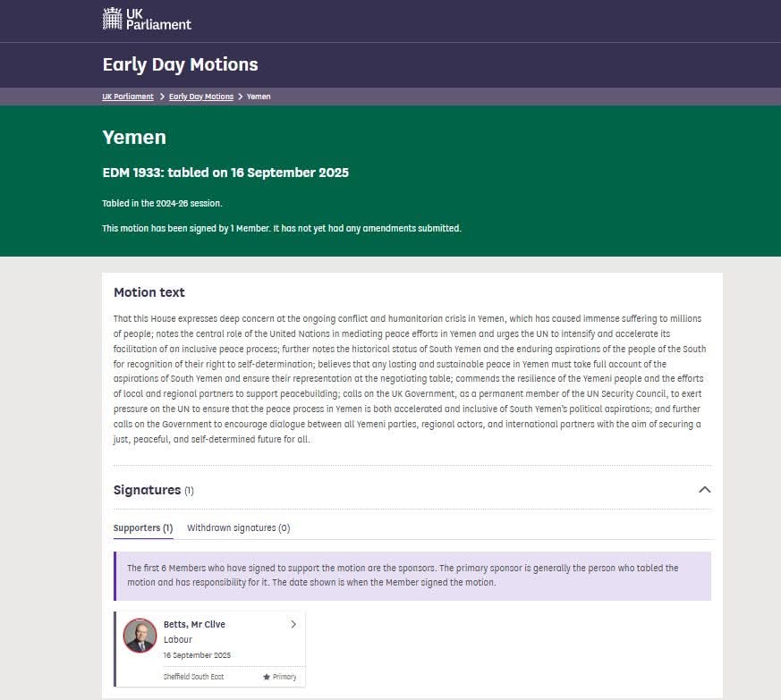781x700 pixels.
Task: Click the first breadcrumb chevron separator
Action: tap(162, 97)
